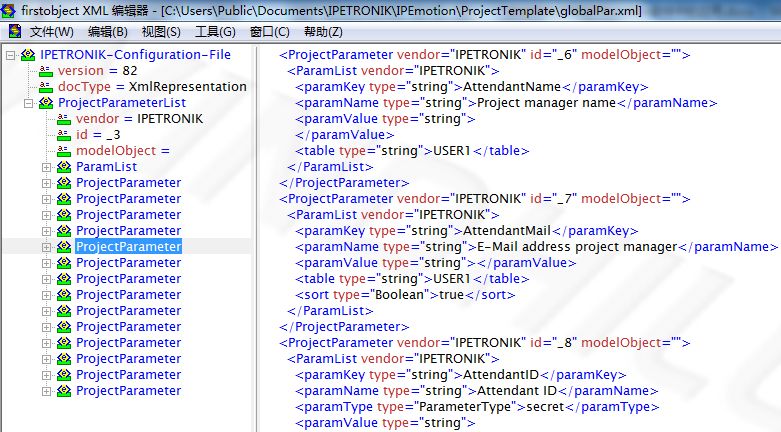Select the vendor = IPETRONIK attribute row
Viewport: 781px width, 432px height.
139,119
